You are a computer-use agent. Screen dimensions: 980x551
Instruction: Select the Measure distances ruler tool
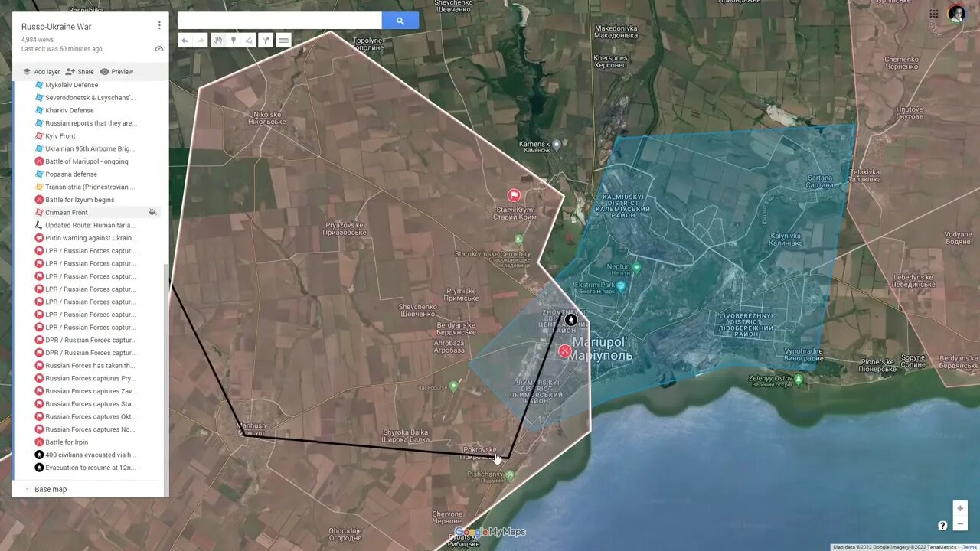pyautogui.click(x=283, y=41)
